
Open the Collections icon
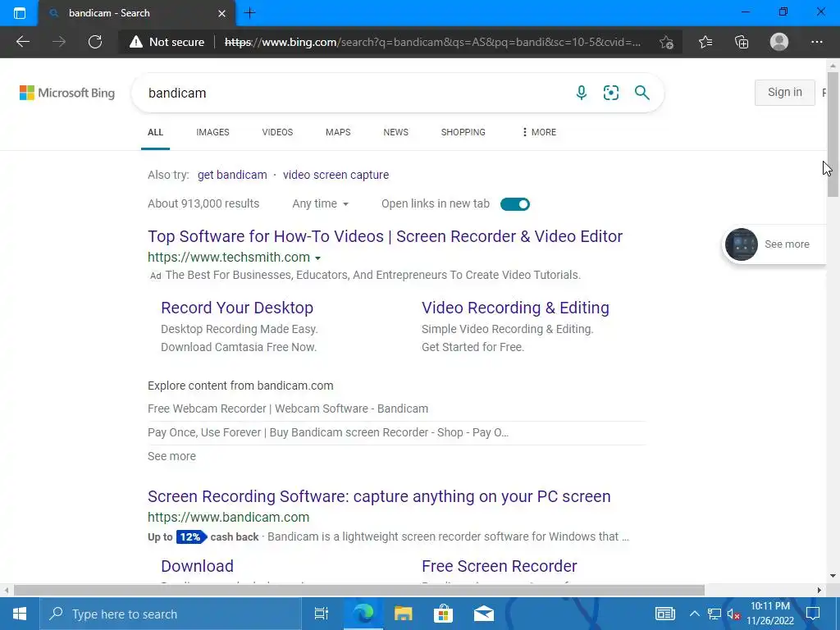pyautogui.click(x=742, y=42)
